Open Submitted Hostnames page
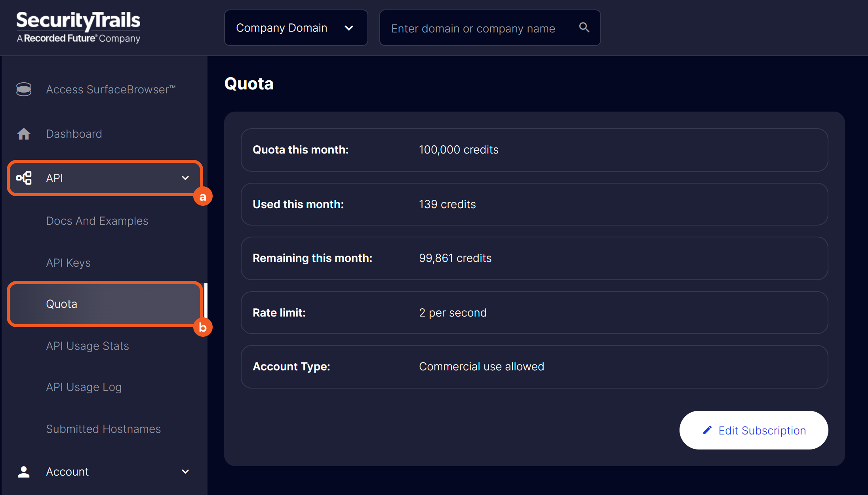868x495 pixels. tap(103, 429)
